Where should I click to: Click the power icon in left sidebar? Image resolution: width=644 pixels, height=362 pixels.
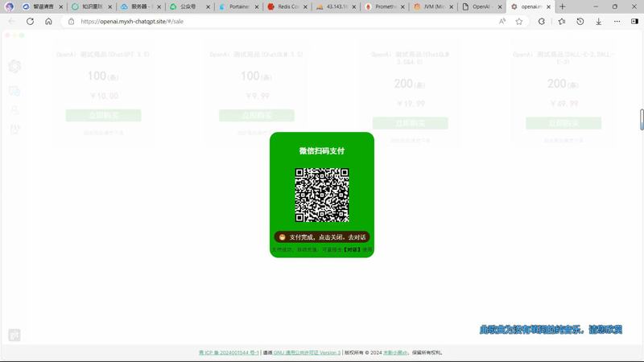click(14, 130)
